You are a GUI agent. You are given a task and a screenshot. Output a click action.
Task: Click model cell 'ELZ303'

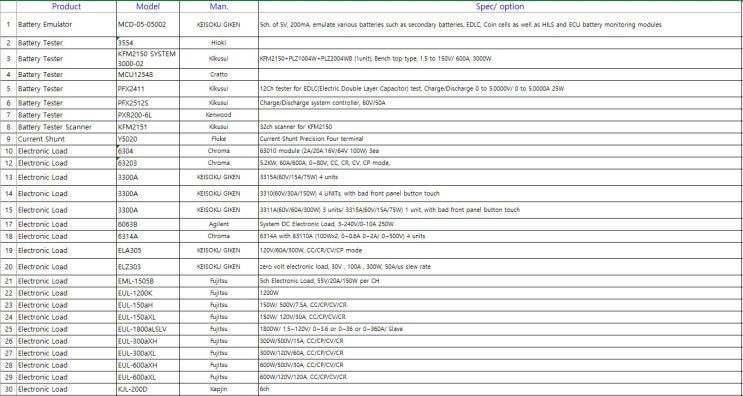pyautogui.click(x=148, y=267)
